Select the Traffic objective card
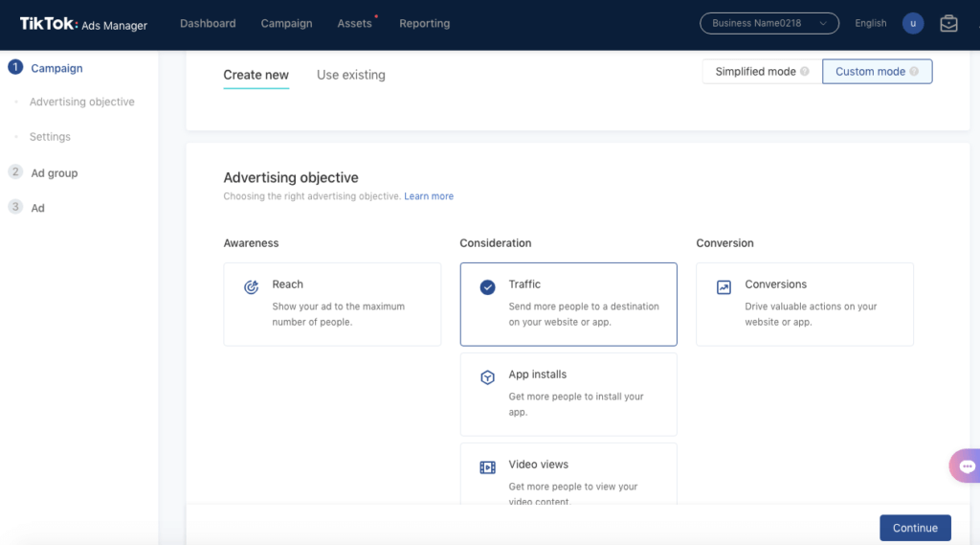Screen dimensions: 980x545 pyautogui.click(x=568, y=304)
